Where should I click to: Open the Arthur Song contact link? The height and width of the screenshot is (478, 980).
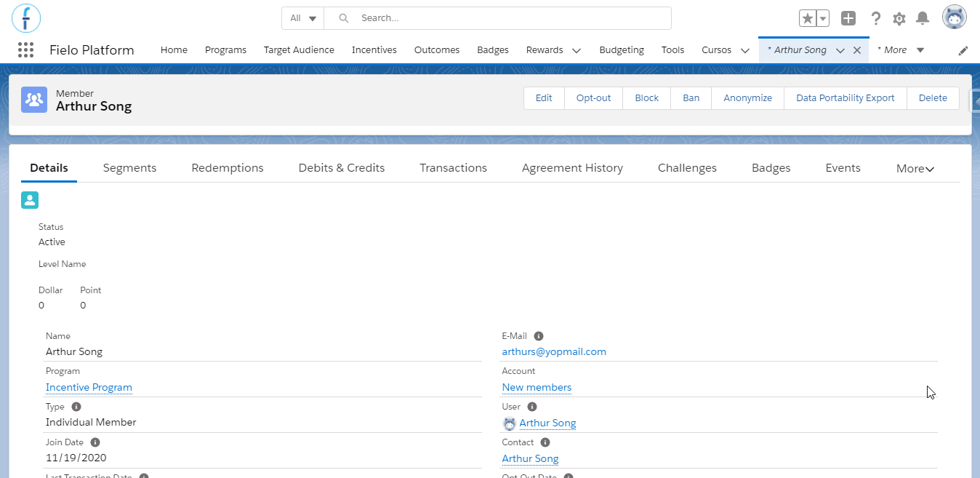click(530, 458)
